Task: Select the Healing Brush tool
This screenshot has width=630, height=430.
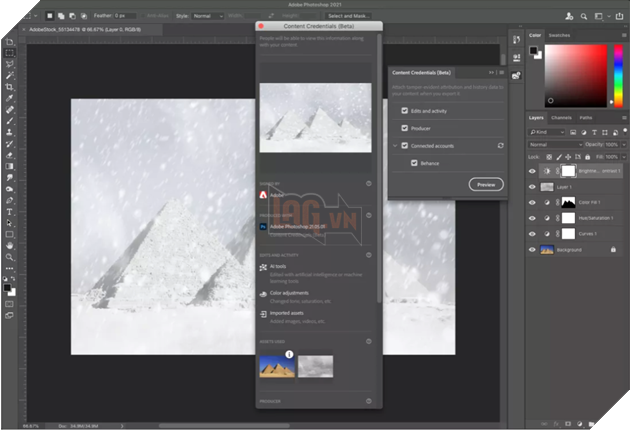Action: 10,109
